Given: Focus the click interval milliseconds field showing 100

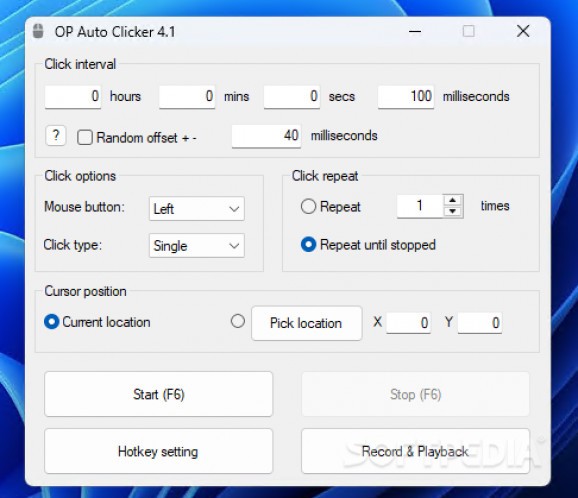Looking at the screenshot, I should click(406, 97).
